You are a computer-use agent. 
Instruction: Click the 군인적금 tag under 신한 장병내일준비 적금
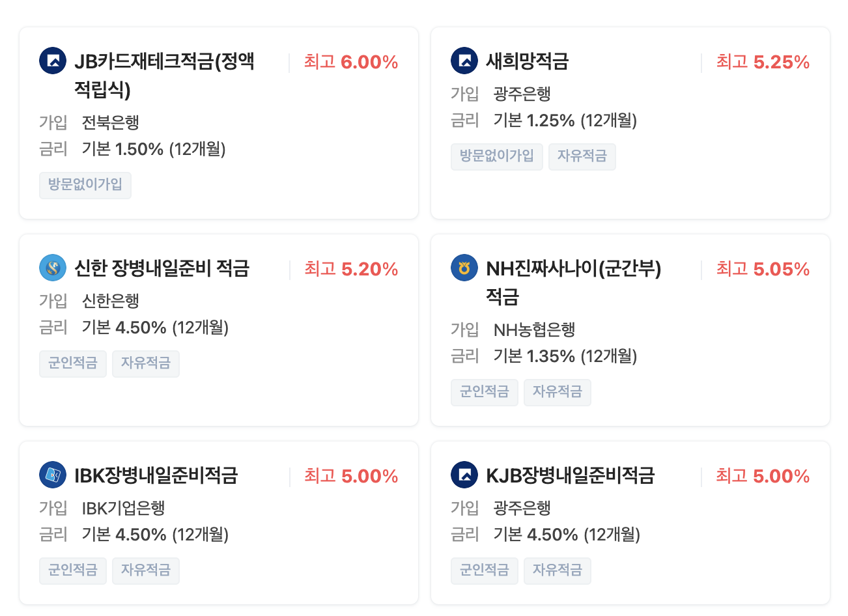coord(73,363)
